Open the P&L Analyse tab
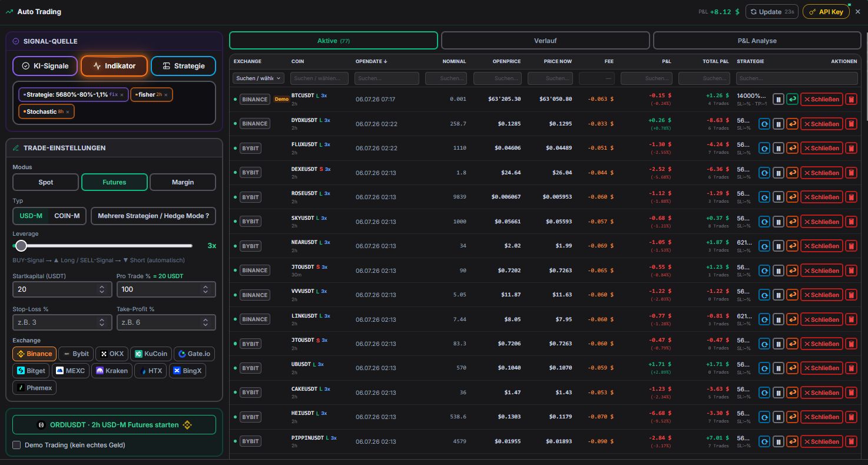This screenshot has height=465, width=868. tap(757, 41)
